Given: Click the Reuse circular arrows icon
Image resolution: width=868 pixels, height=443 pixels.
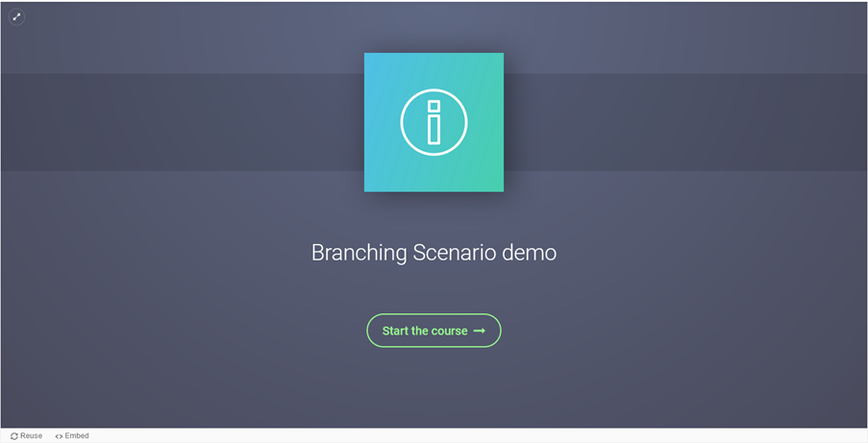Looking at the screenshot, I should coord(14,436).
